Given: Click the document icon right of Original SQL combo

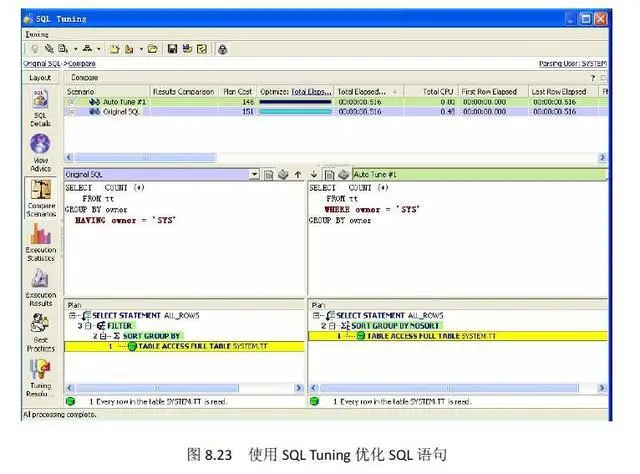Looking at the screenshot, I should click(269, 175).
